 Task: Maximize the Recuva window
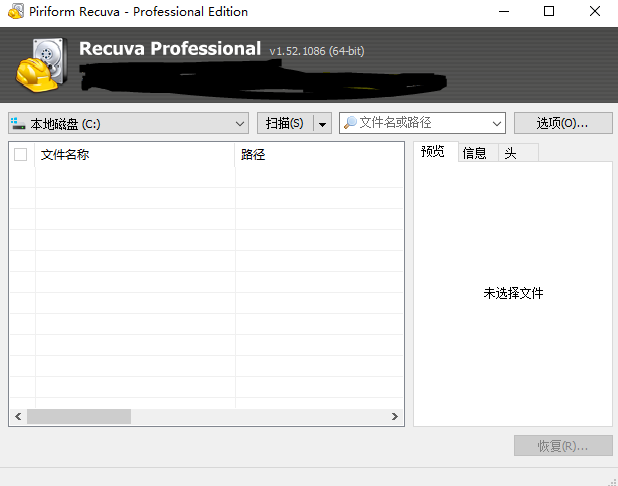(549, 12)
